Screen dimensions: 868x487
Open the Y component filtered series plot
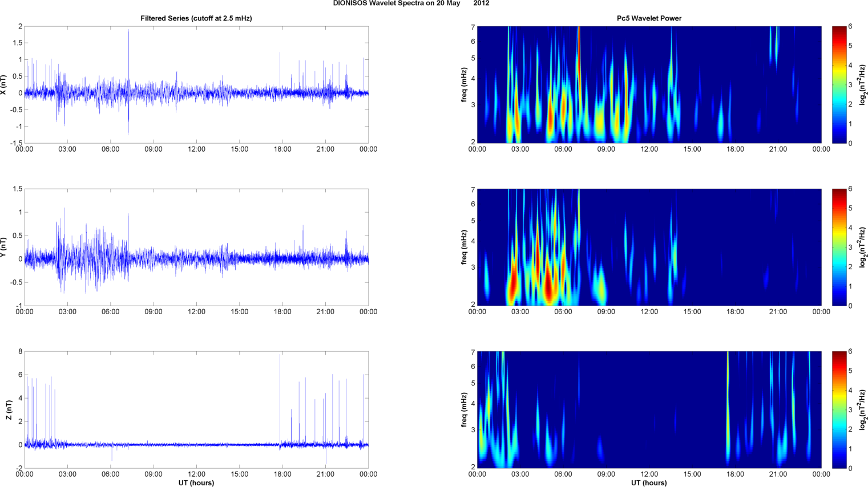196,247
